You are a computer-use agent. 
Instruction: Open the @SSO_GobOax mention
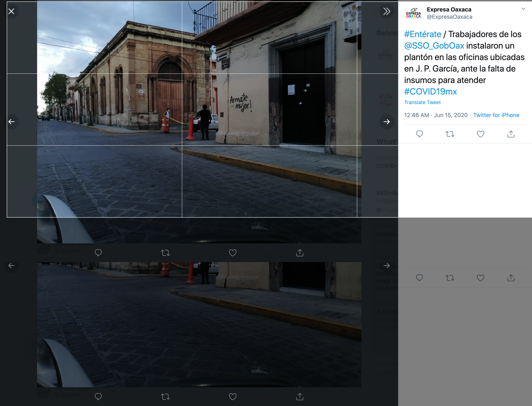434,46
